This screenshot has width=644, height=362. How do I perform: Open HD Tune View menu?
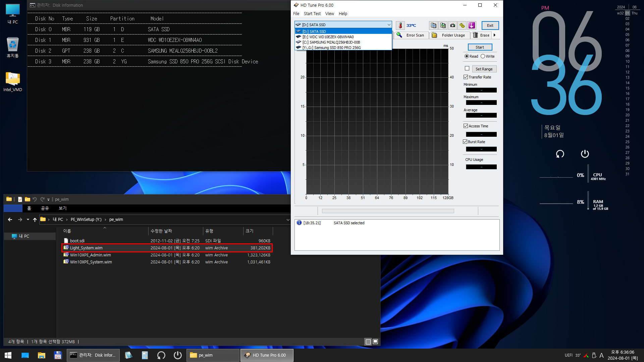[330, 14]
